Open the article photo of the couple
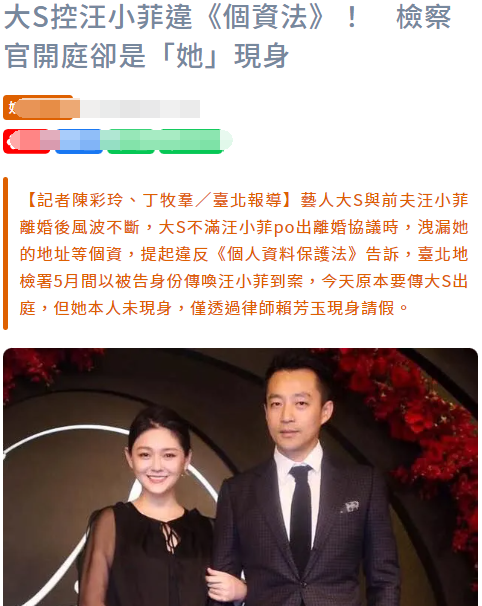Screen dimensions: 482x606 click(x=240, y=477)
